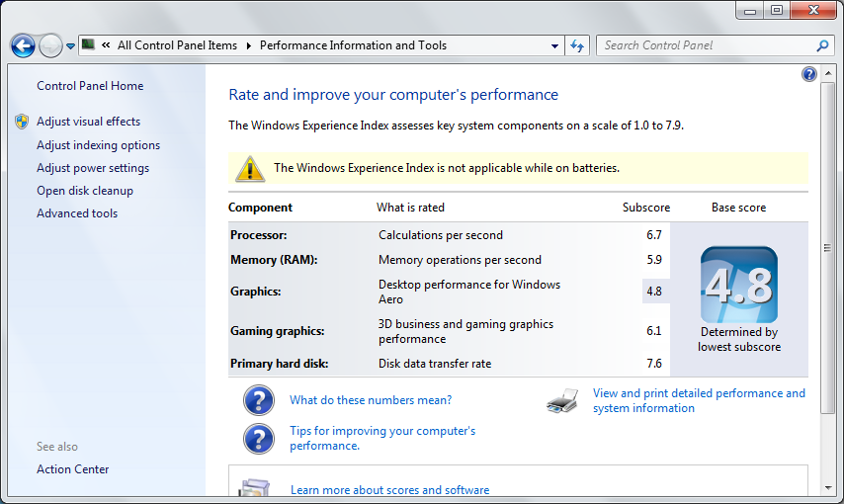
Task: Click the blue Help question mark icon
Action: 809,74
